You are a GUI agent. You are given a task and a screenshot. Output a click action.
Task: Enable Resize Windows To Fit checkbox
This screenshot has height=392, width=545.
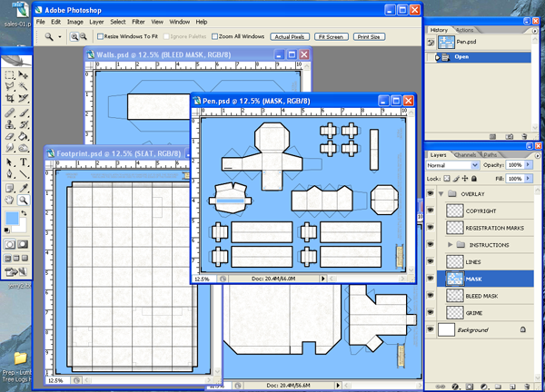(100, 36)
